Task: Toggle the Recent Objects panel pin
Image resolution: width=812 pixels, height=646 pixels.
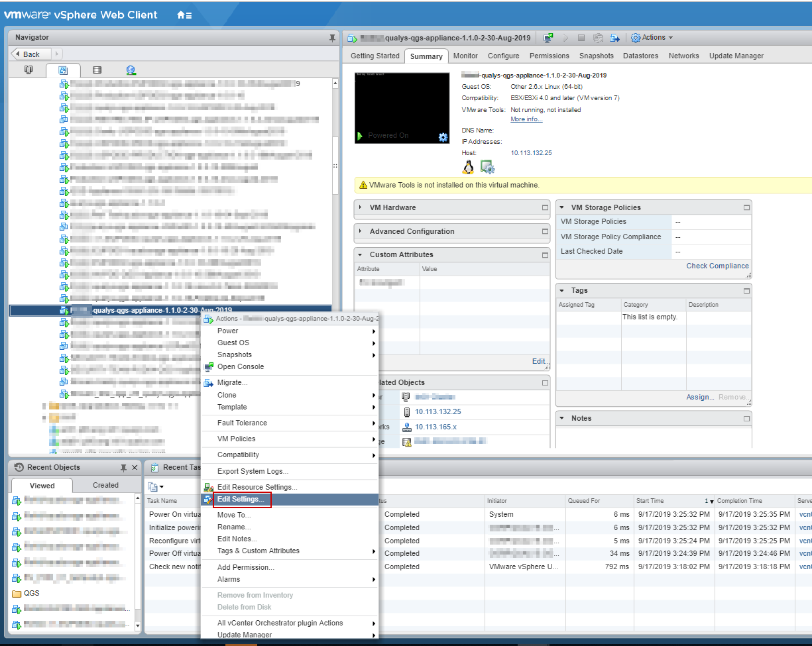Action: click(x=123, y=467)
